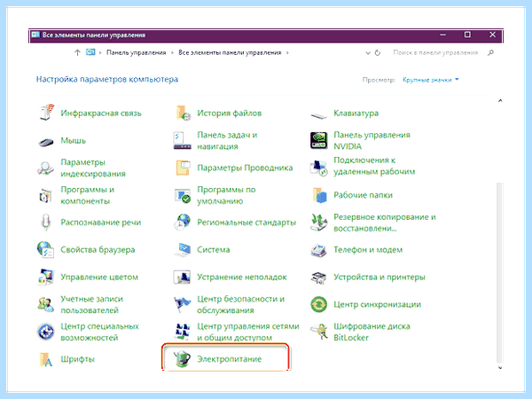Screen dimensions: 532x399
Task: Click the control panel search field
Action: [x=435, y=52]
